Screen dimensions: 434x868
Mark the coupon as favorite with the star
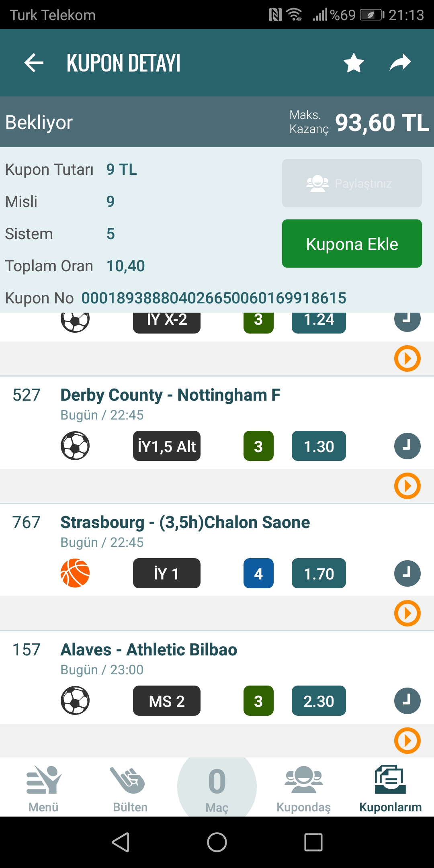click(x=354, y=63)
